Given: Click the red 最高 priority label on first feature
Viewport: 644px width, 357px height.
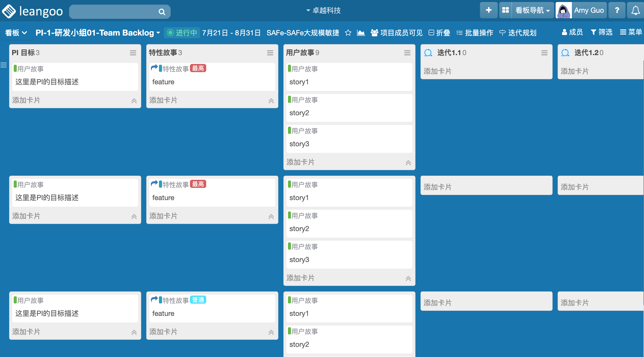Looking at the screenshot, I should click(x=198, y=68).
